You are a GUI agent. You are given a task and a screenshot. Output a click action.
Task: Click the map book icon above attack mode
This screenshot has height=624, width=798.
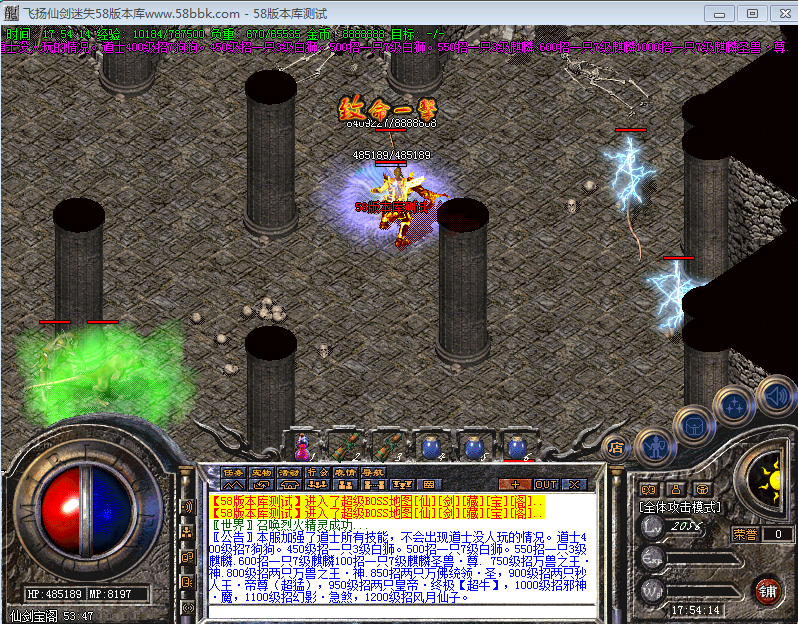[x=649, y=490]
